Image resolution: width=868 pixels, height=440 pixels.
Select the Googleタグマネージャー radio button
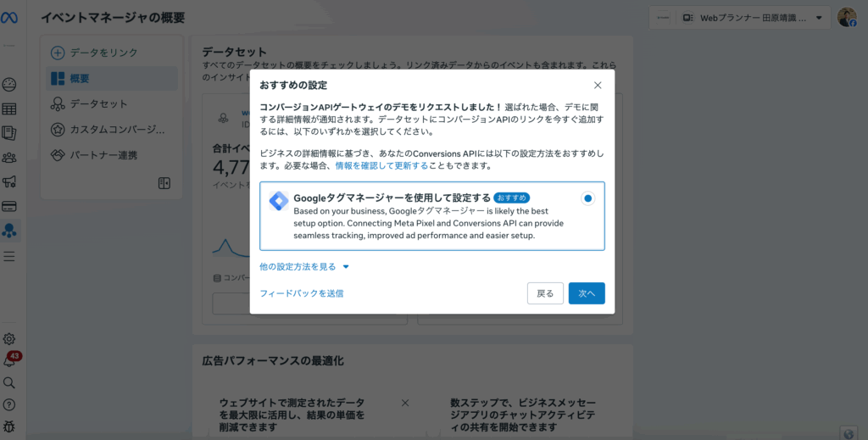click(x=588, y=198)
